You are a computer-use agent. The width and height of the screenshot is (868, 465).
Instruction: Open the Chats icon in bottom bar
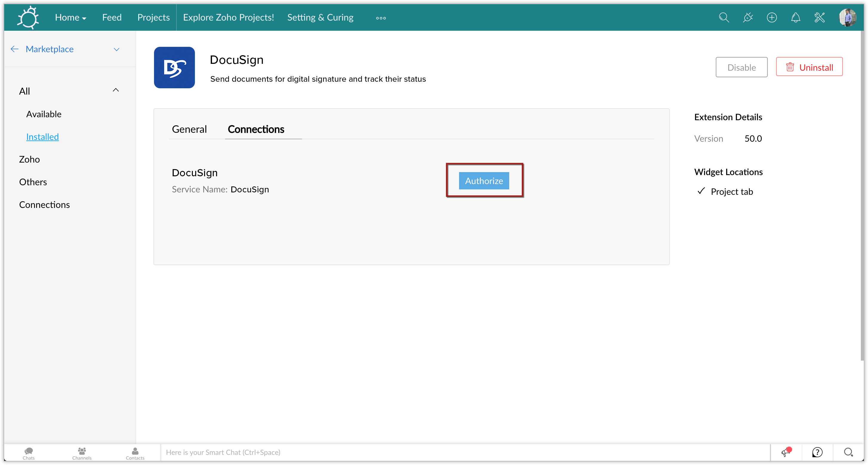(x=29, y=453)
